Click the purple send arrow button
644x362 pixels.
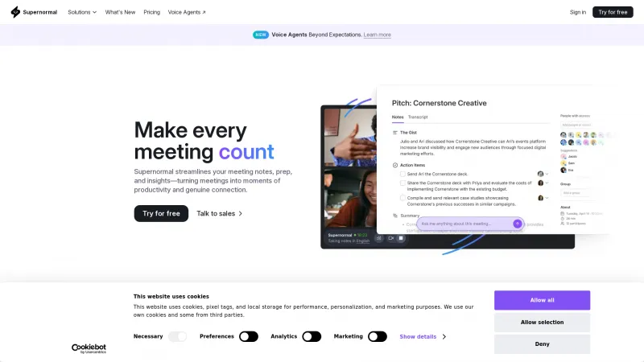point(517,224)
